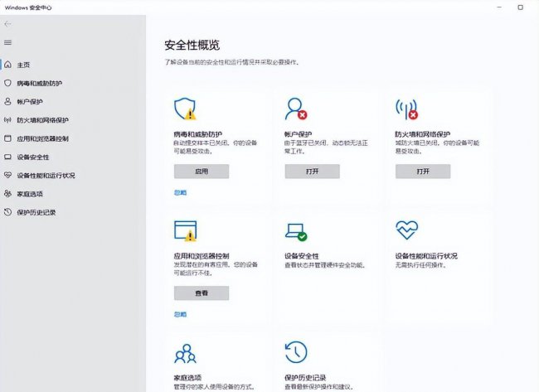The image size is (539, 392).
Task: Open the hamburger navigation menu
Action: click(x=7, y=42)
